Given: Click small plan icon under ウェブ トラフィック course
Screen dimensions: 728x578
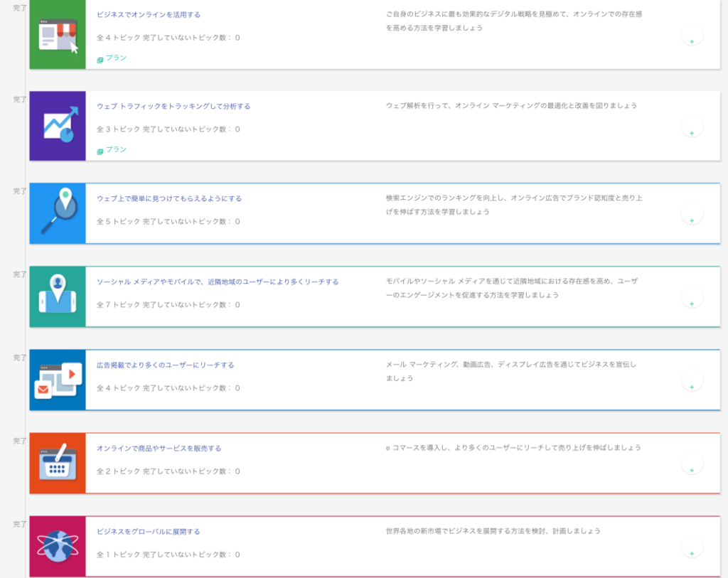Looking at the screenshot, I should tap(100, 151).
